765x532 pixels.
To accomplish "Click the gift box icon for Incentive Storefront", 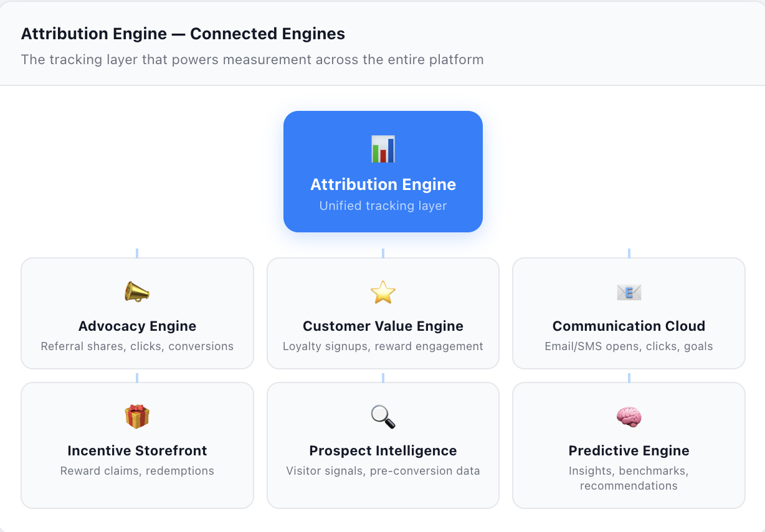I will coord(137,417).
